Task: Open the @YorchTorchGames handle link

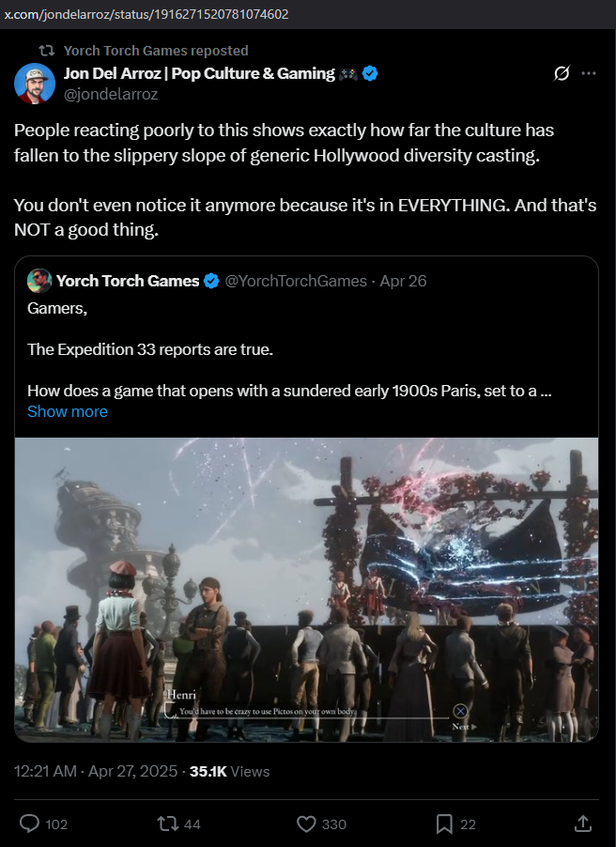Action: click(296, 281)
